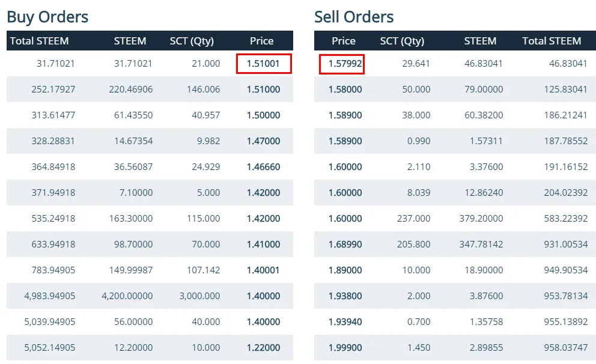Click sell price 1.58000
Viewport: 596px width, 364px height.
point(345,89)
